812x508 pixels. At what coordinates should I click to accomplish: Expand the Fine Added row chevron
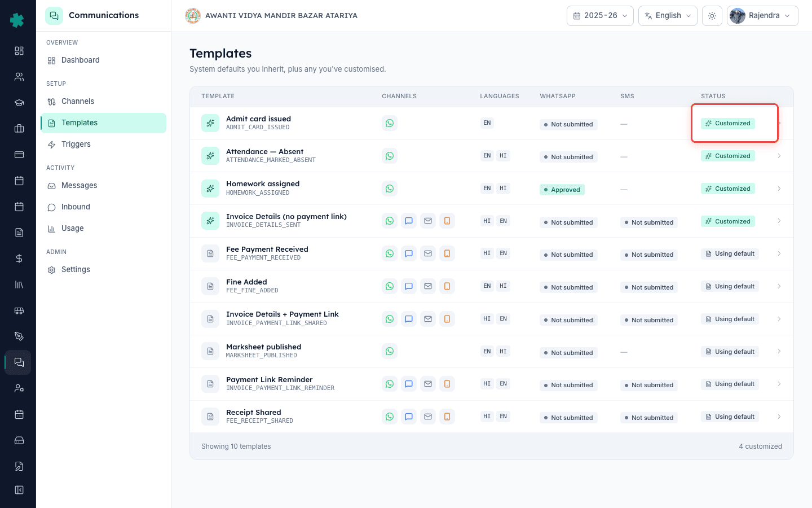779,286
